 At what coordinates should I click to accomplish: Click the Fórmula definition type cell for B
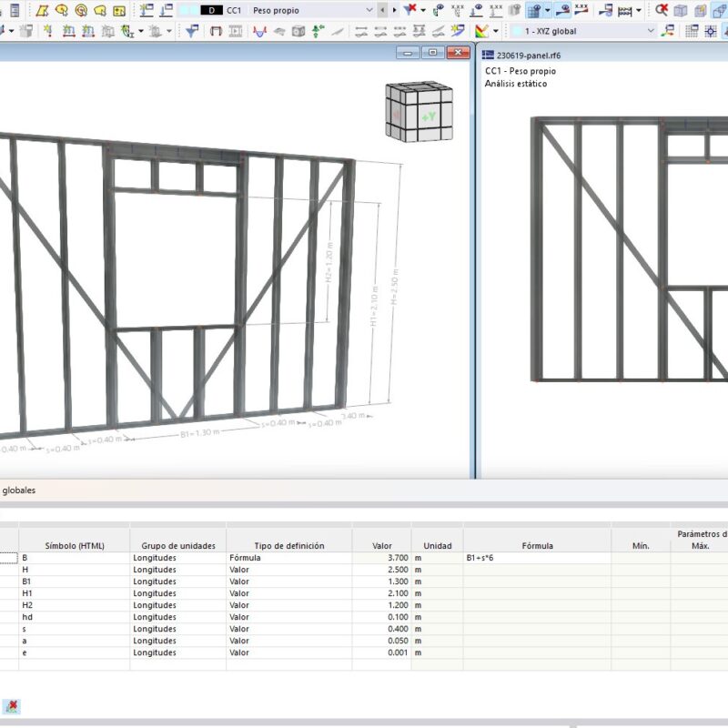288,558
